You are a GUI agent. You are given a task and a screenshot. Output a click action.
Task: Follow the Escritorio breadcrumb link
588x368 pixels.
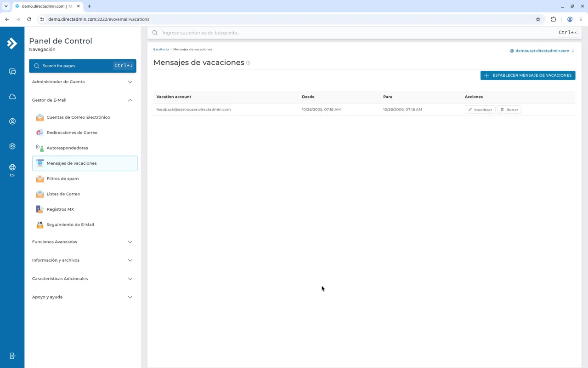pyautogui.click(x=161, y=49)
